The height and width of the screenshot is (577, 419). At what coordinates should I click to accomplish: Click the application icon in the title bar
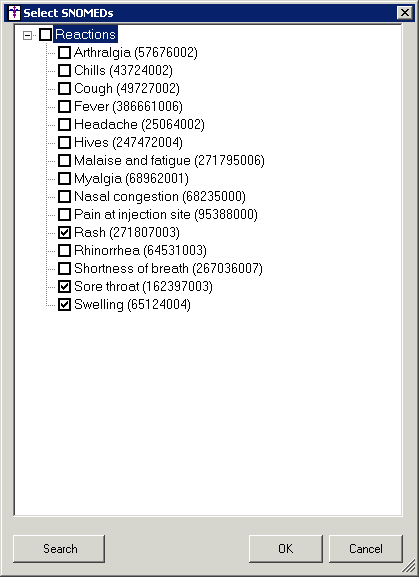click(14, 13)
